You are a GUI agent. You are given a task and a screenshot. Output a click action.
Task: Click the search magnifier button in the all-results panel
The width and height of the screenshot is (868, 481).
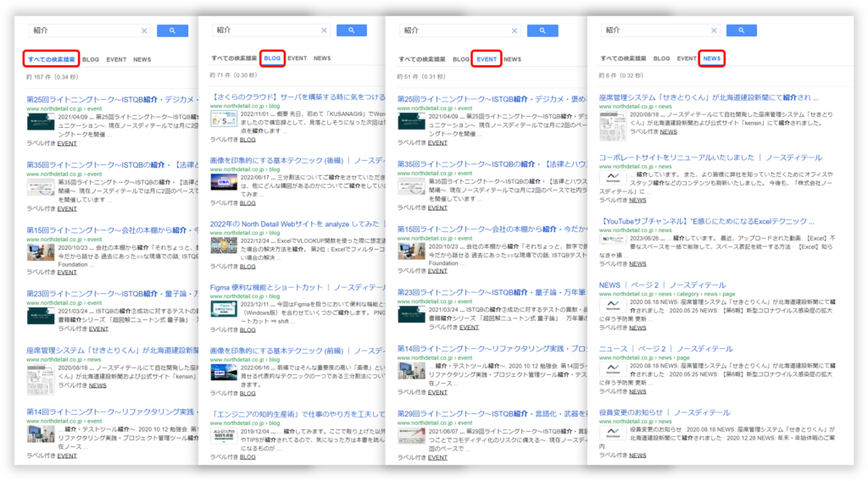pyautogui.click(x=172, y=31)
